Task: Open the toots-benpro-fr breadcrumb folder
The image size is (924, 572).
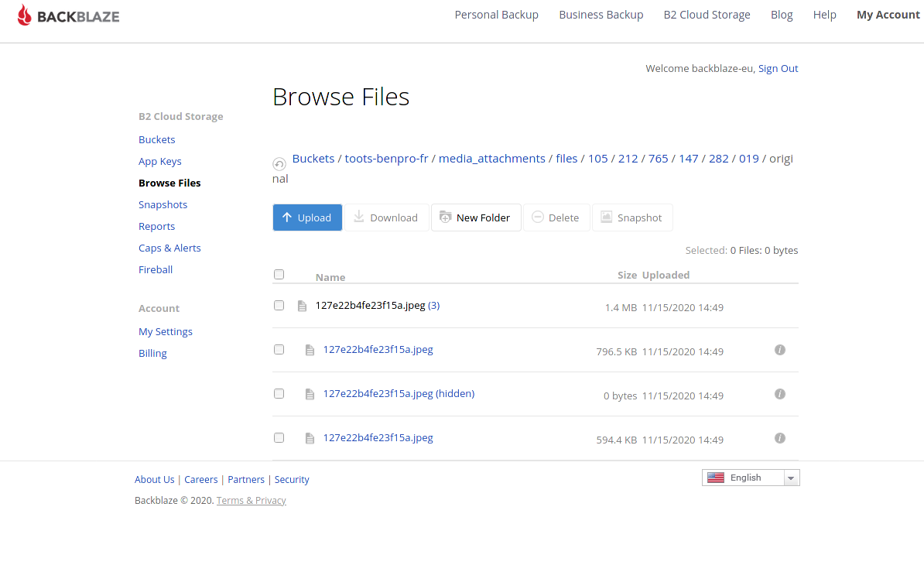Action: [387, 158]
